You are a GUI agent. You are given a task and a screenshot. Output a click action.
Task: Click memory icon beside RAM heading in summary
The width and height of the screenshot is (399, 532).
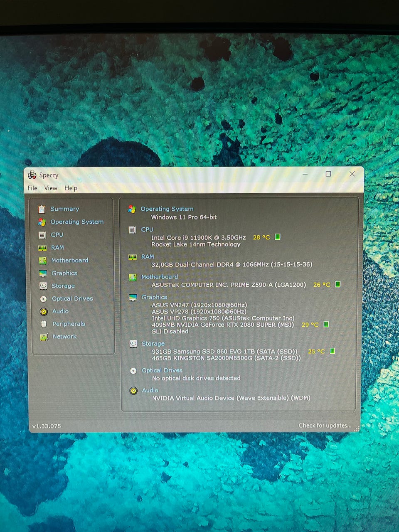click(133, 257)
